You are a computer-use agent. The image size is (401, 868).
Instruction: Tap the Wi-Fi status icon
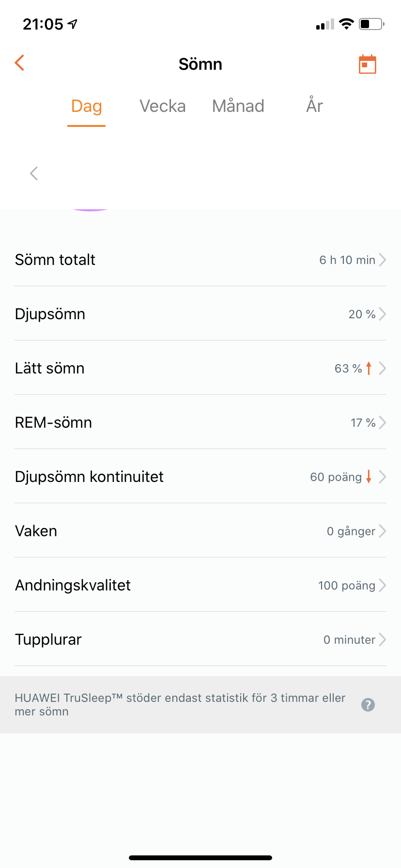[346, 24]
